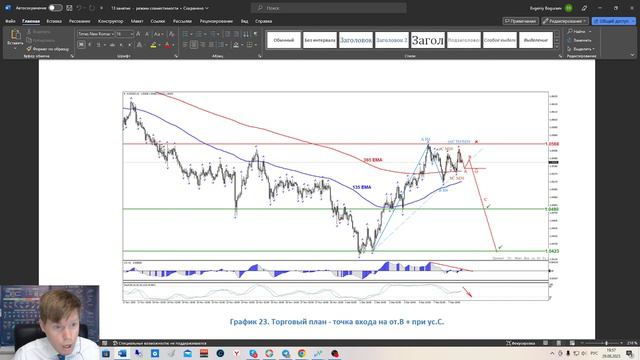This screenshot has height=360, width=640.
Task: Click Формат по образцу format painter
Action: 48,49
